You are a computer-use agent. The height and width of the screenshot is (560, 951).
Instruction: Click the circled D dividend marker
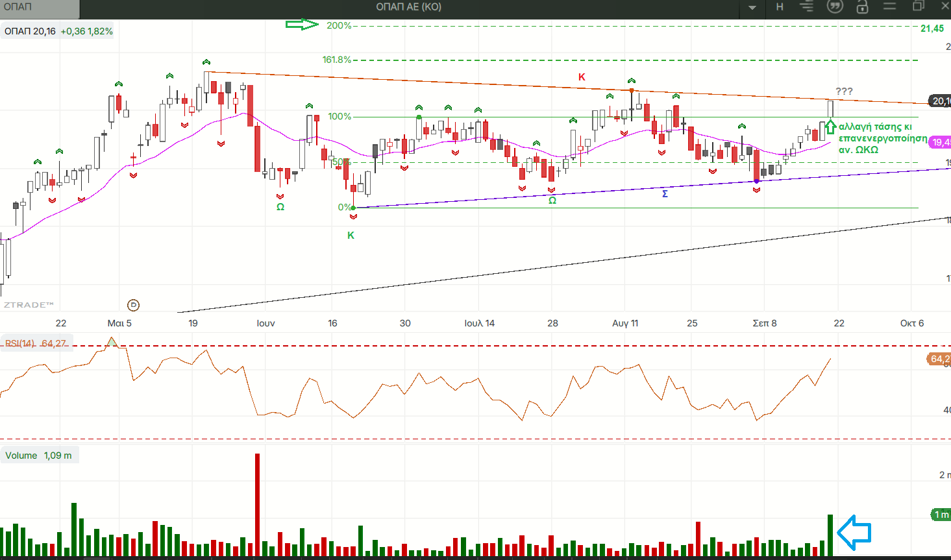tap(133, 305)
